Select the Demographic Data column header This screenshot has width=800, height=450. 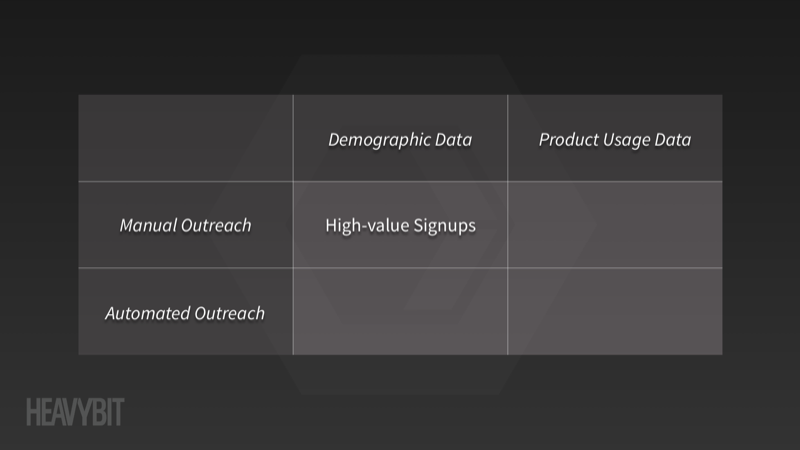(x=400, y=139)
